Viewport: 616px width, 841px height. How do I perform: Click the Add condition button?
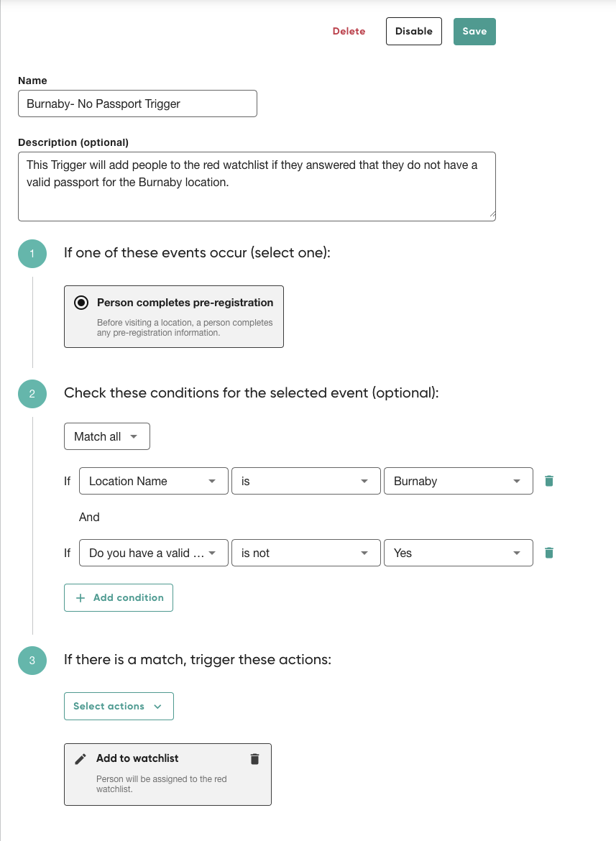[118, 597]
